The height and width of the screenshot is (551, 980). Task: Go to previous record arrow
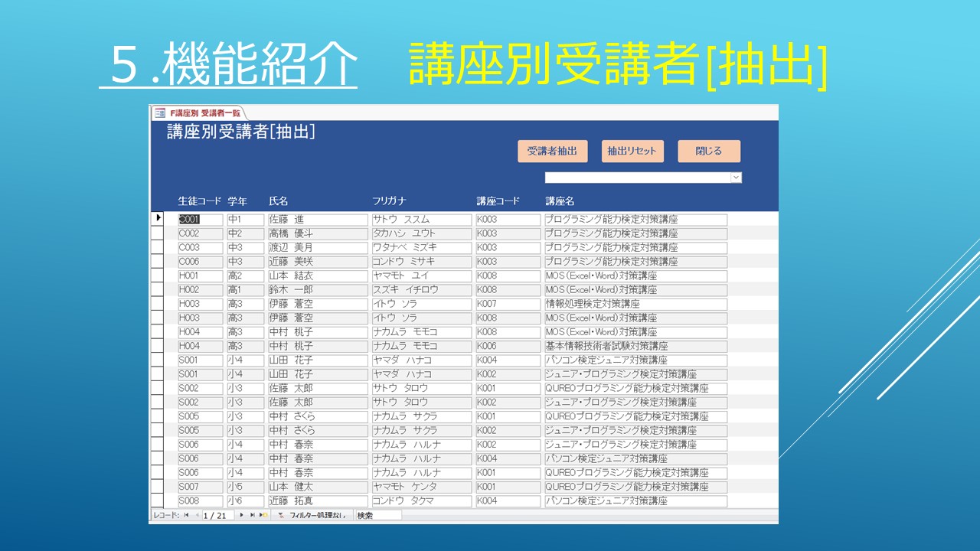[x=197, y=516]
